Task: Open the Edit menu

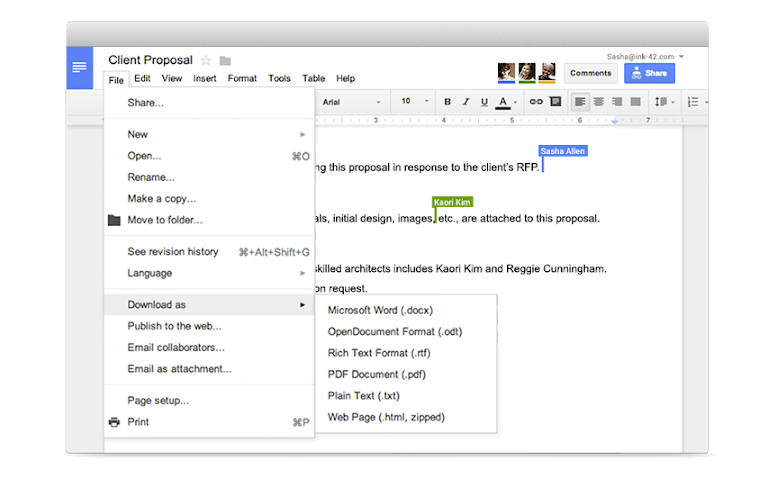Action: pos(143,78)
